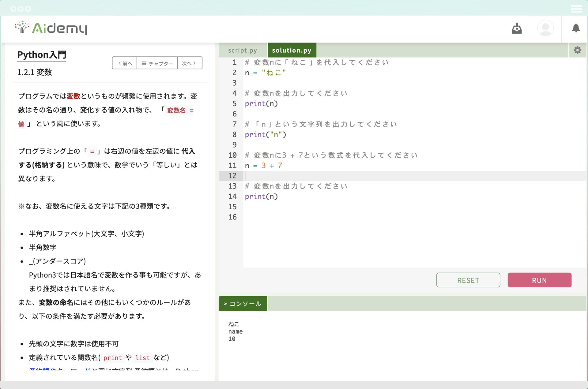Click the flask lab icon
The width and height of the screenshot is (588, 389).
[517, 28]
